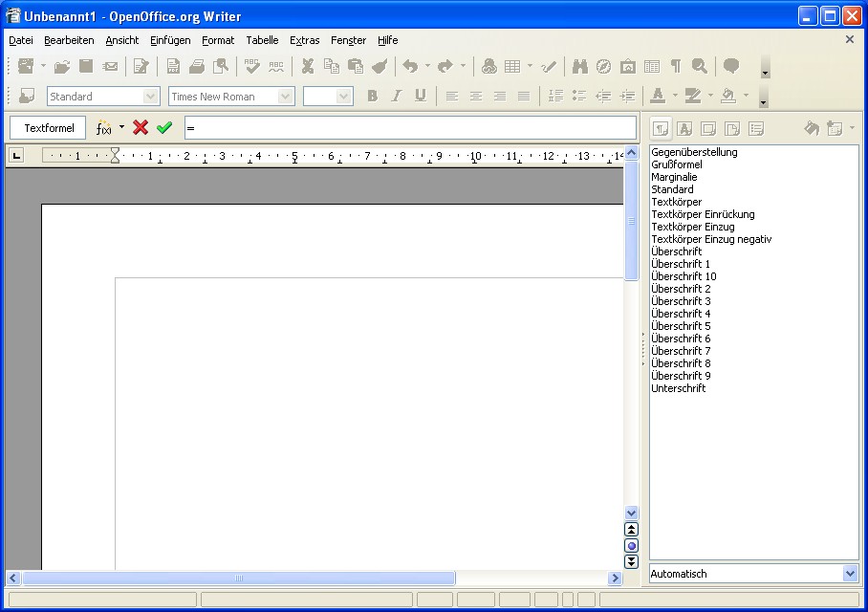Screen dimensions: 868x612
Task: Open the Data Sources icon
Action: (x=652, y=67)
